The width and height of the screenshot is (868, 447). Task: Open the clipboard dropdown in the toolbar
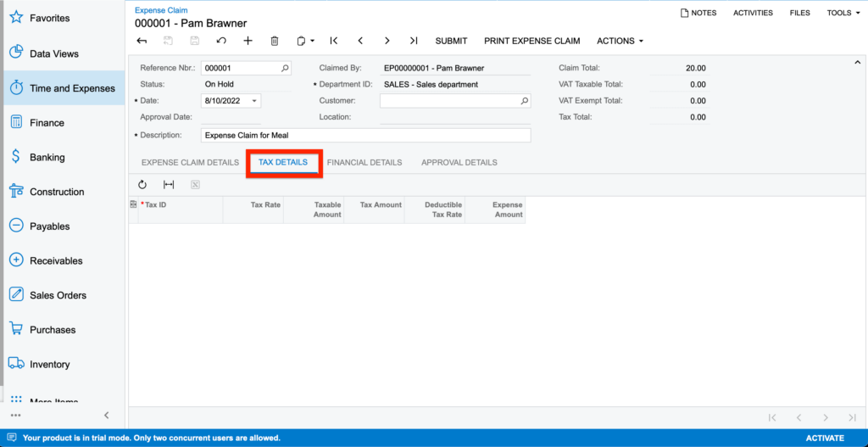pyautogui.click(x=305, y=41)
